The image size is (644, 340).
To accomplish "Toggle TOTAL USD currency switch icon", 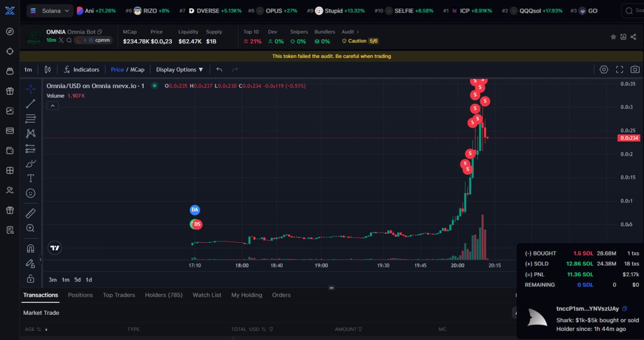I will (265, 329).
